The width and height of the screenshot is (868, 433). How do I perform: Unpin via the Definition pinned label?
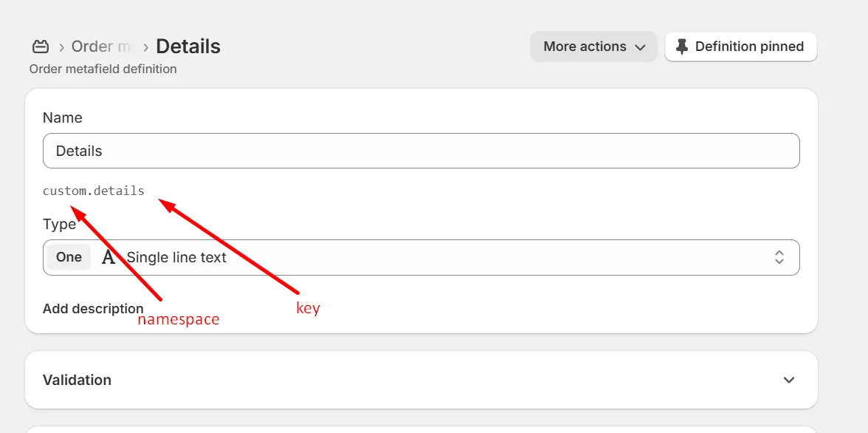tap(749, 47)
